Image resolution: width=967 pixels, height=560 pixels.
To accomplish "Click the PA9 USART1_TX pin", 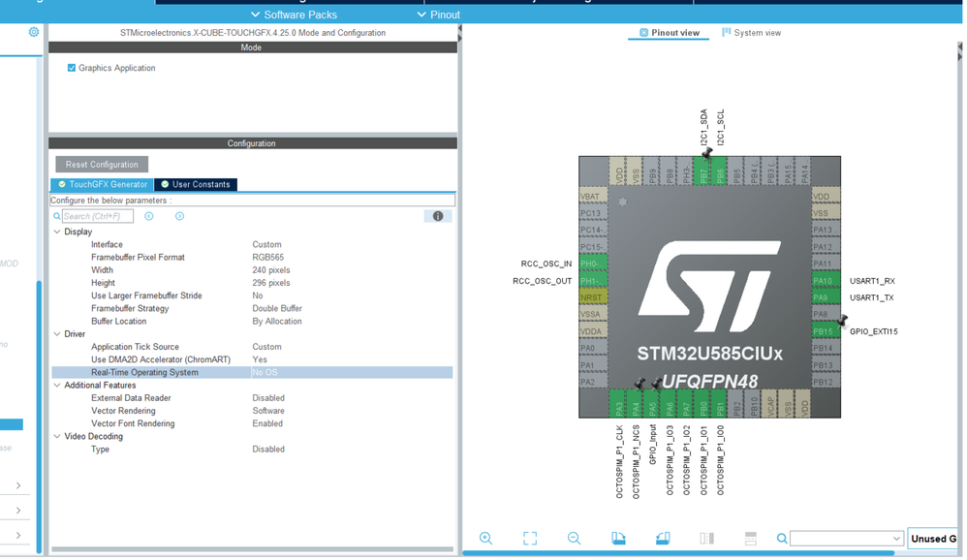I will pyautogui.click(x=826, y=297).
